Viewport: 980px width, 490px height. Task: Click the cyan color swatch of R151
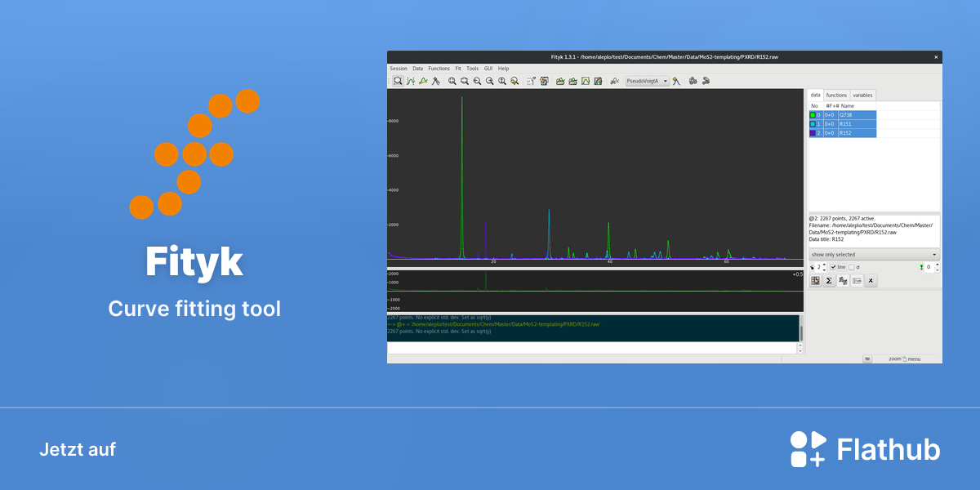pyautogui.click(x=813, y=124)
